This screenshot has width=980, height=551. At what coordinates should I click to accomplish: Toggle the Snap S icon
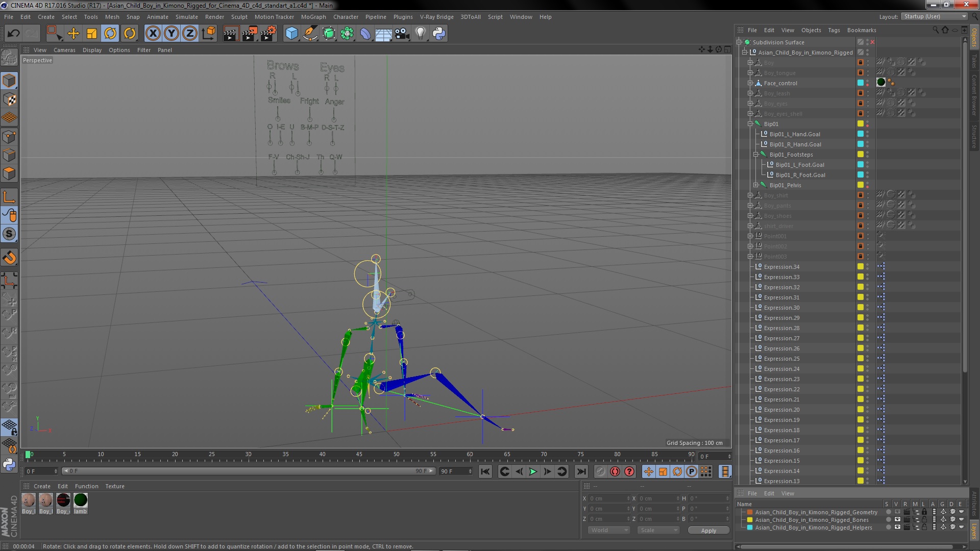tap(9, 234)
